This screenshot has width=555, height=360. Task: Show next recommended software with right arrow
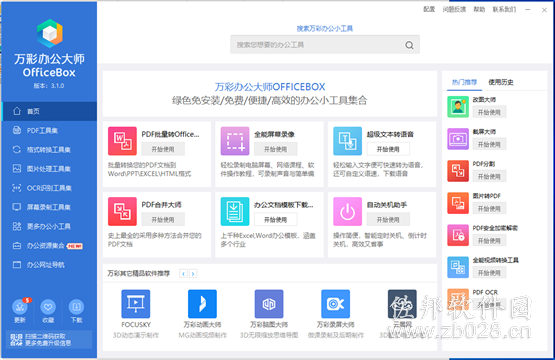(193, 274)
